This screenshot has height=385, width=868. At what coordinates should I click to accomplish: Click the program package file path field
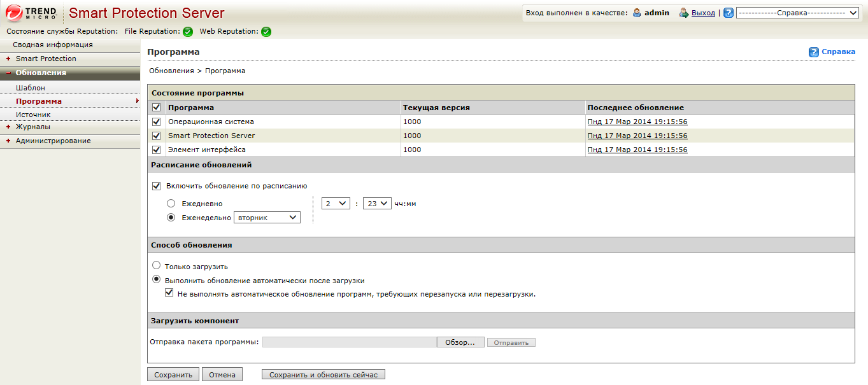pos(349,342)
